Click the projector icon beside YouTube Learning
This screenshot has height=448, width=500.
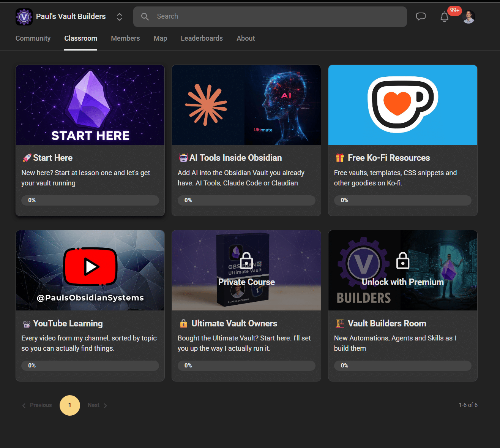click(27, 324)
